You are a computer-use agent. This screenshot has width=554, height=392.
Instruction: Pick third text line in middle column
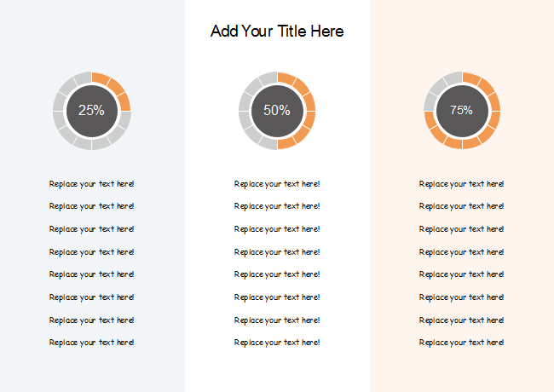point(277,228)
